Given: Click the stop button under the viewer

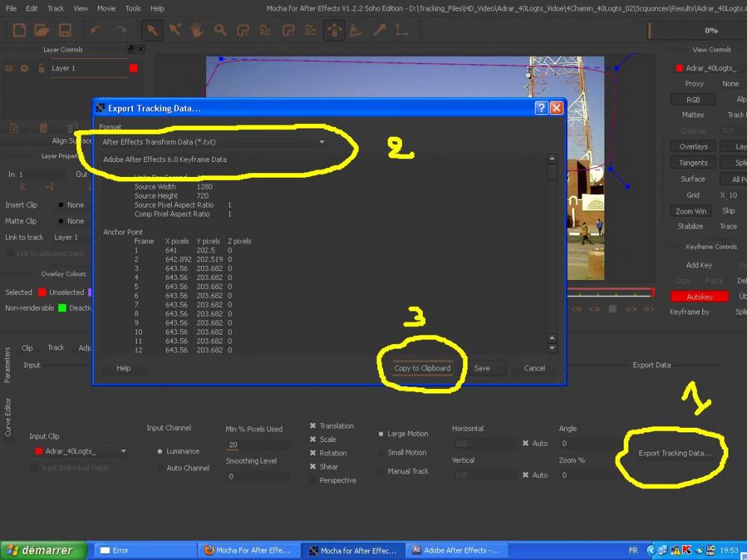Looking at the screenshot, I should pyautogui.click(x=613, y=309).
